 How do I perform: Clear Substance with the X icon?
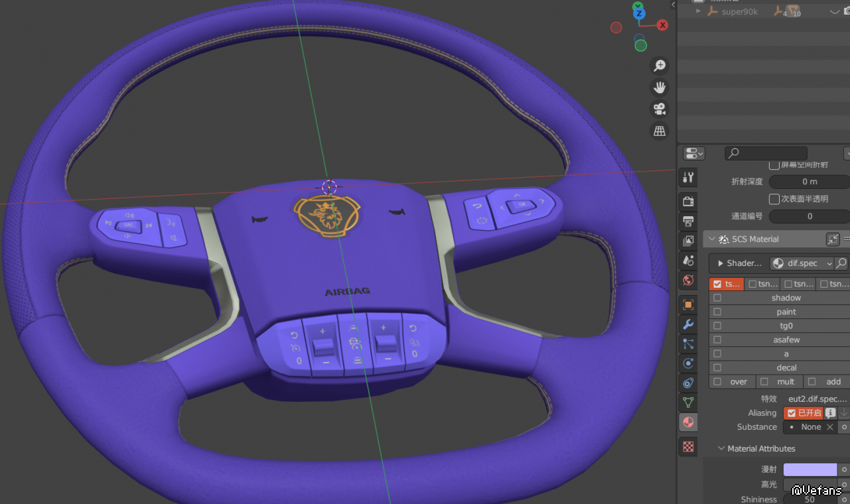click(829, 427)
